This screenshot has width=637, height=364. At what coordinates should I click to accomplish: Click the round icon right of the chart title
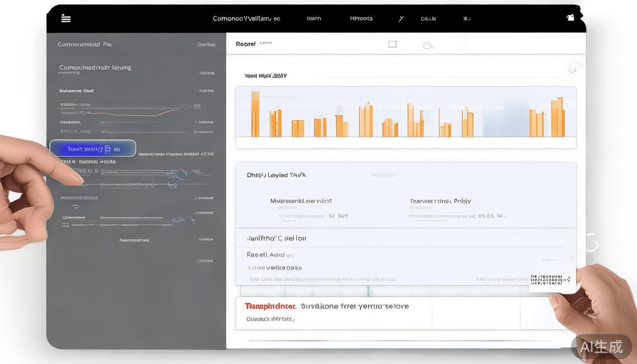pyautogui.click(x=572, y=70)
